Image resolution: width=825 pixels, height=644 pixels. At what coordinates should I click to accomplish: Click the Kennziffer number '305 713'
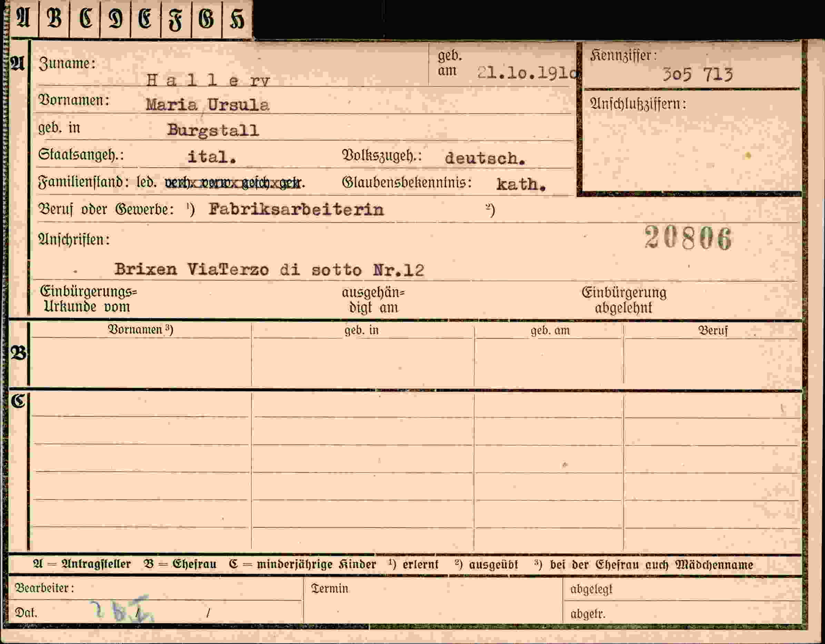click(698, 74)
